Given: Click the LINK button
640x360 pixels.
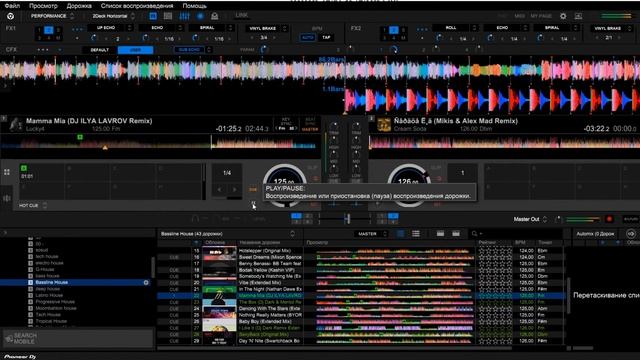Looking at the screenshot, I should point(242,16).
